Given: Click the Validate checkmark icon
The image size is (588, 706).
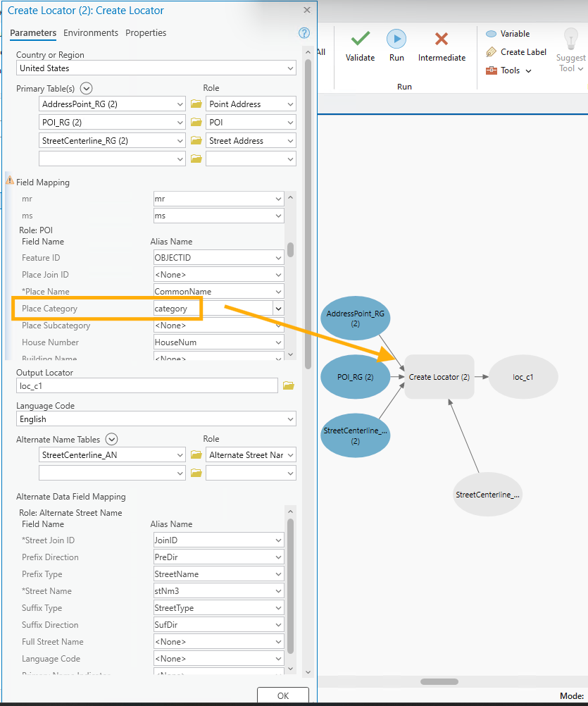Looking at the screenshot, I should pos(360,39).
